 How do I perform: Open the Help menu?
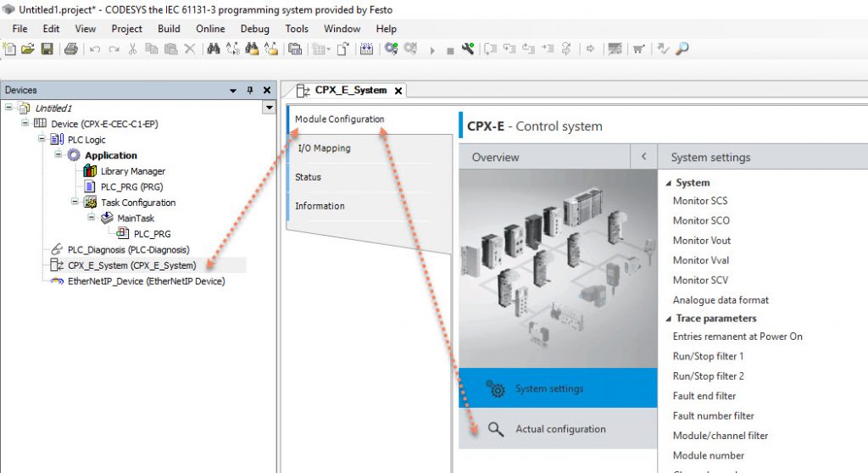[x=387, y=29]
